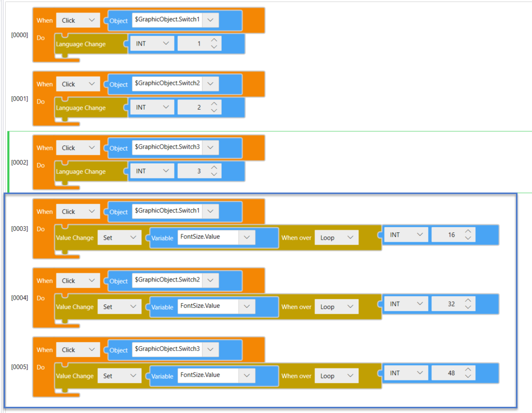This screenshot has width=532, height=413.
Task: Click the $GraphicObject.Switch2 field in row 0004
Action: pyautogui.click(x=167, y=281)
